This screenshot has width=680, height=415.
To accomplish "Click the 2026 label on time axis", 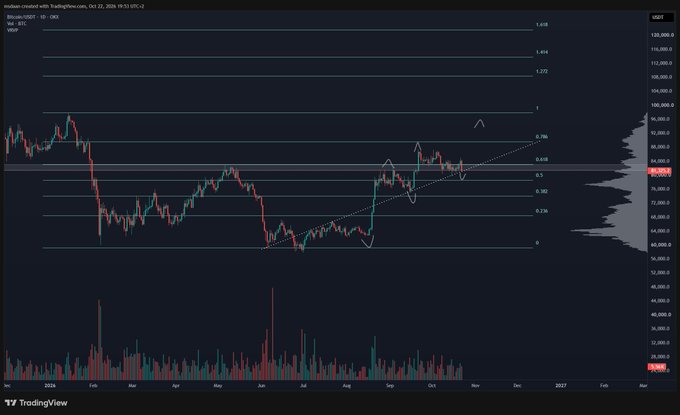I will (50, 386).
